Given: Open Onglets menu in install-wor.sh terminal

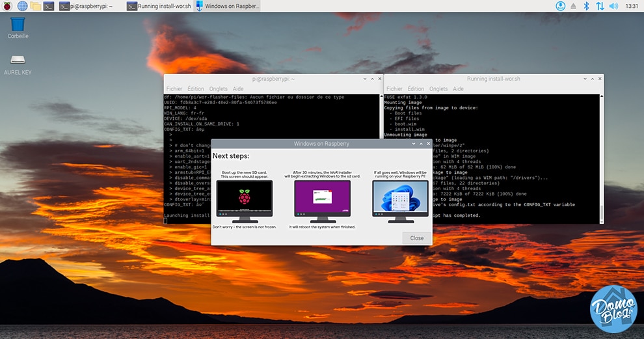Looking at the screenshot, I should 438,88.
